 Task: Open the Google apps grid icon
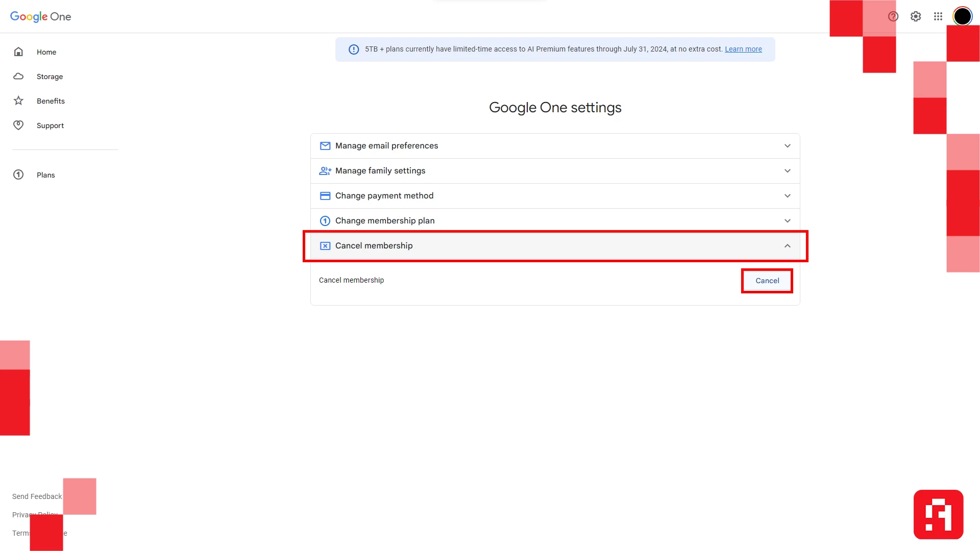(x=938, y=16)
